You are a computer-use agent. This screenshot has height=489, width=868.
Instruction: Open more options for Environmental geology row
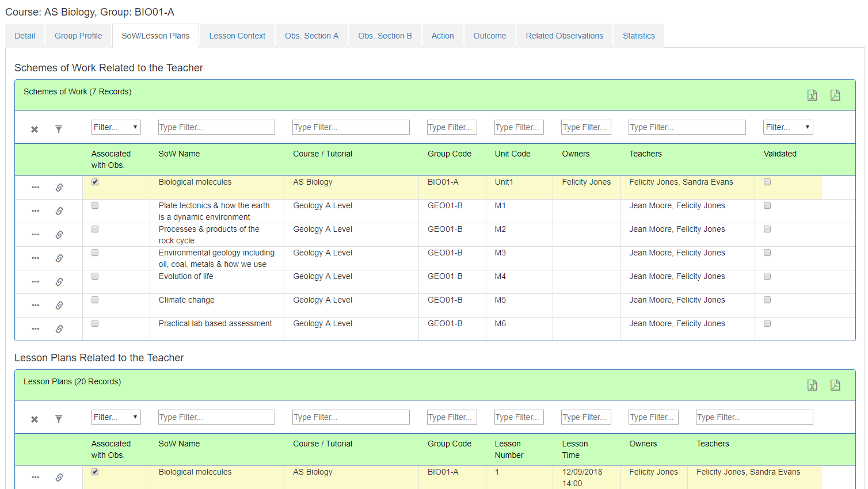pyautogui.click(x=36, y=258)
